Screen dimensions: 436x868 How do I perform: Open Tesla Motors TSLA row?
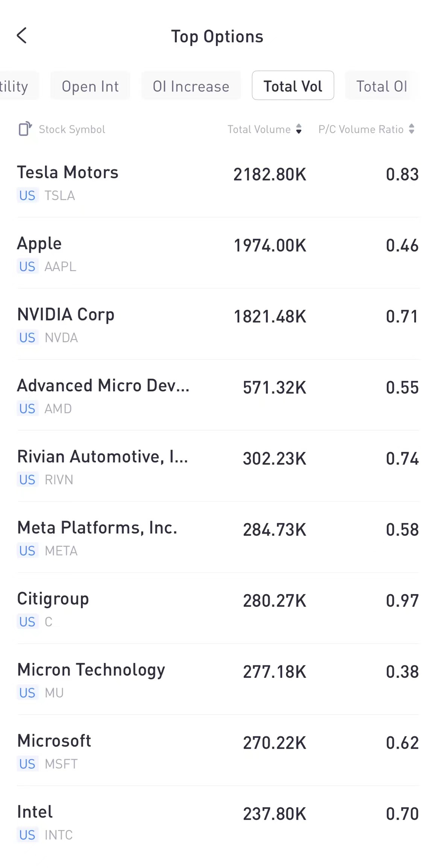tap(218, 183)
